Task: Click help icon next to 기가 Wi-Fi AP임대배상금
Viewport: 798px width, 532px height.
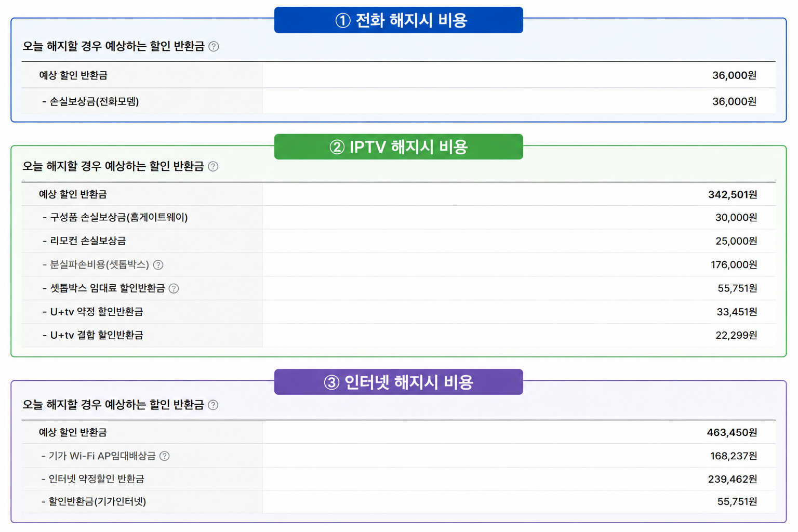Action: click(165, 456)
